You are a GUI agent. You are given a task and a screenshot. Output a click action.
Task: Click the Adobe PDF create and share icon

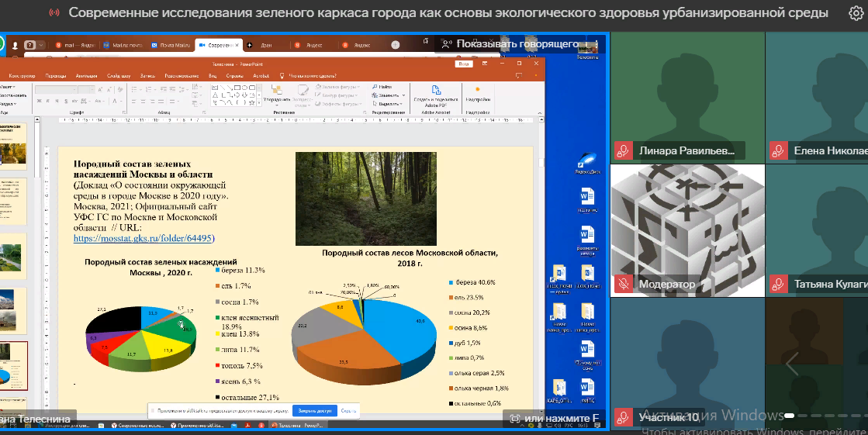435,89
